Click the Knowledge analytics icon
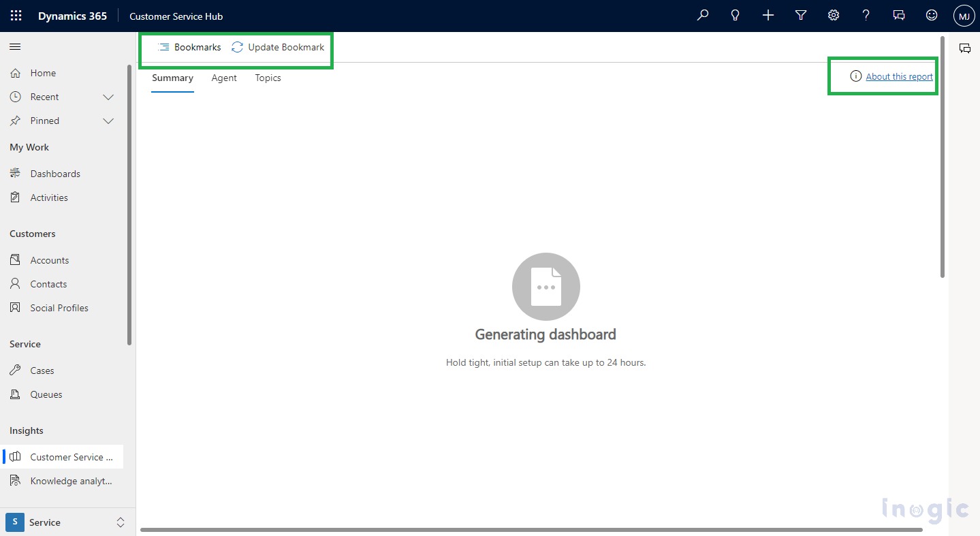 click(15, 481)
